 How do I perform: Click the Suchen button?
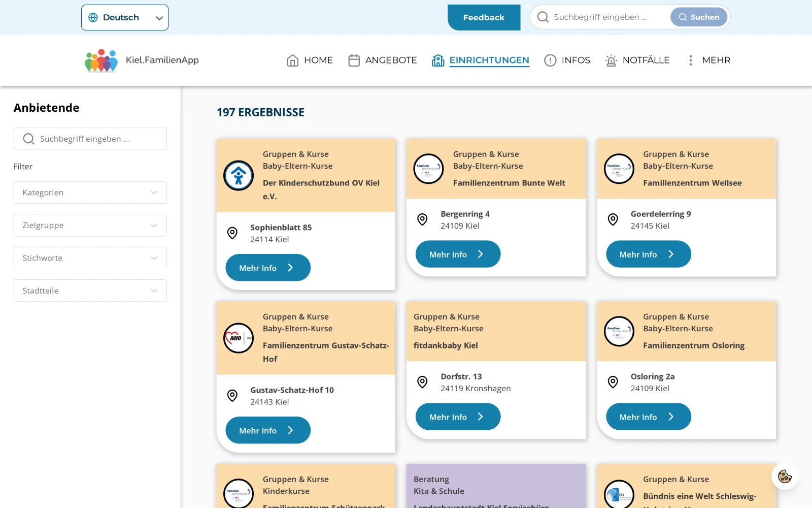click(699, 17)
